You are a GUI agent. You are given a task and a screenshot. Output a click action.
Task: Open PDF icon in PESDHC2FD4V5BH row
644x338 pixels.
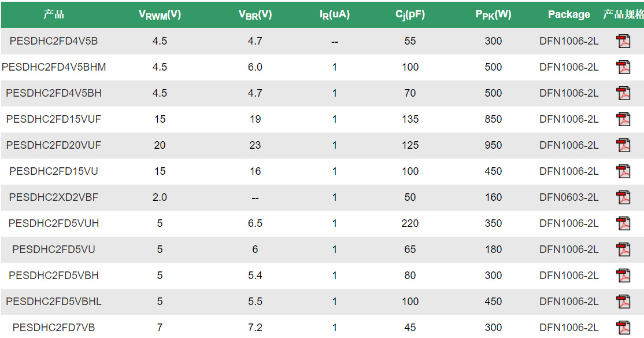623,93
